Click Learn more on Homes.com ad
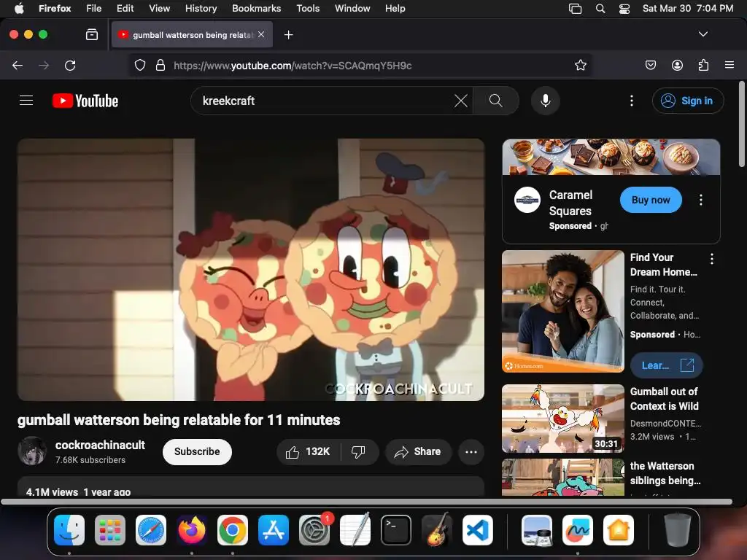The height and width of the screenshot is (560, 747). pos(667,365)
